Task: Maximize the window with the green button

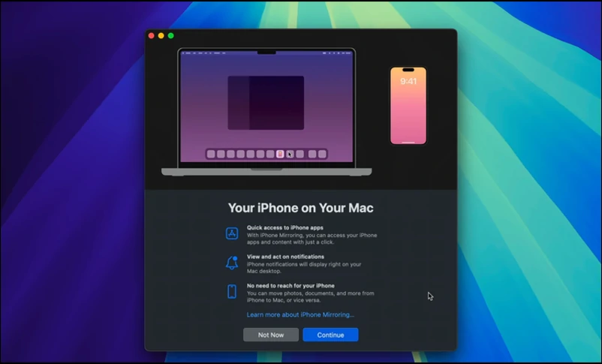Action: 171,36
